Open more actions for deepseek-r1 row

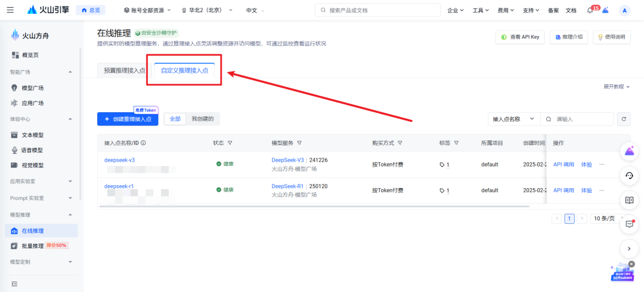[602, 190]
